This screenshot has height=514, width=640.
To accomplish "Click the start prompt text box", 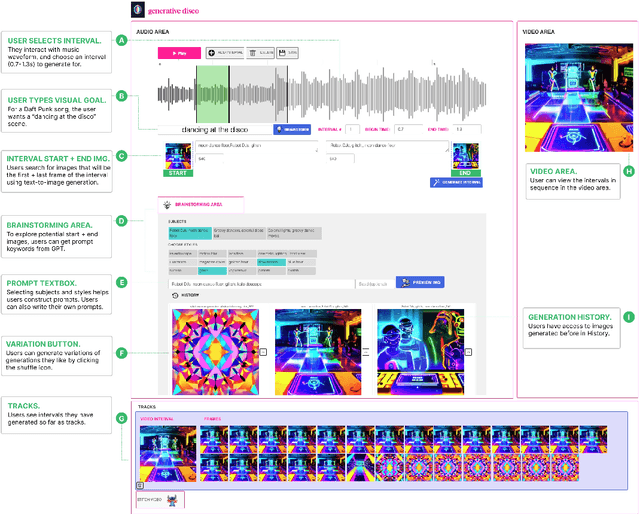I will pyautogui.click(x=256, y=147).
